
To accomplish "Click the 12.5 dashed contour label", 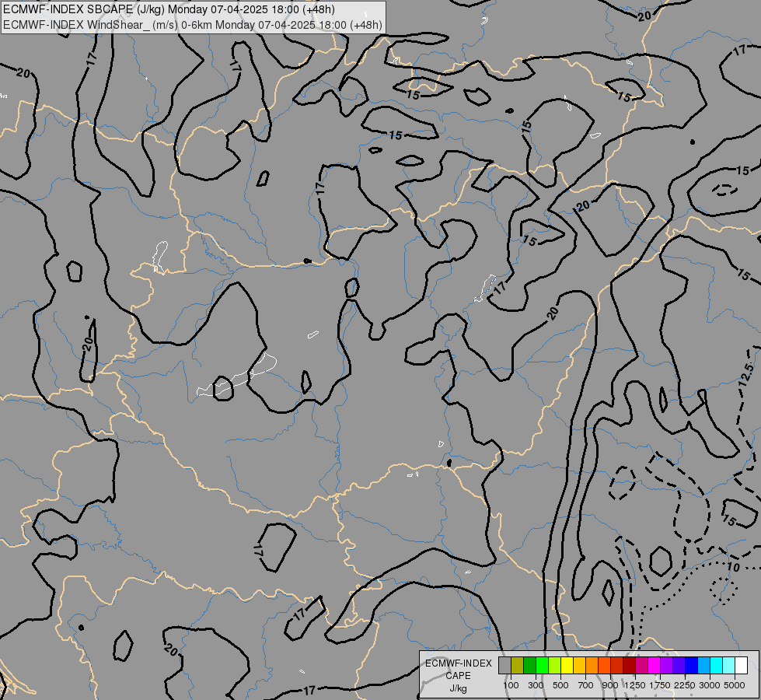I will (x=746, y=374).
